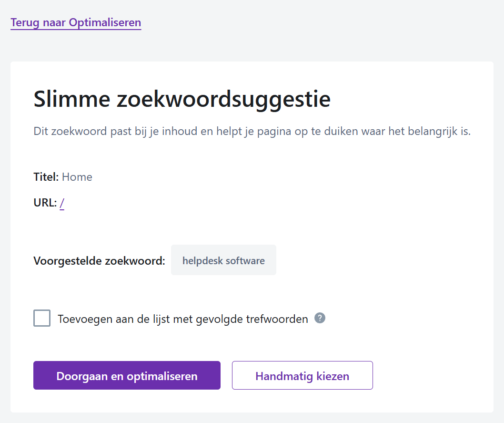Click 'Voorgestelde zoekwoord' label area
The width and height of the screenshot is (504, 423).
coord(99,260)
